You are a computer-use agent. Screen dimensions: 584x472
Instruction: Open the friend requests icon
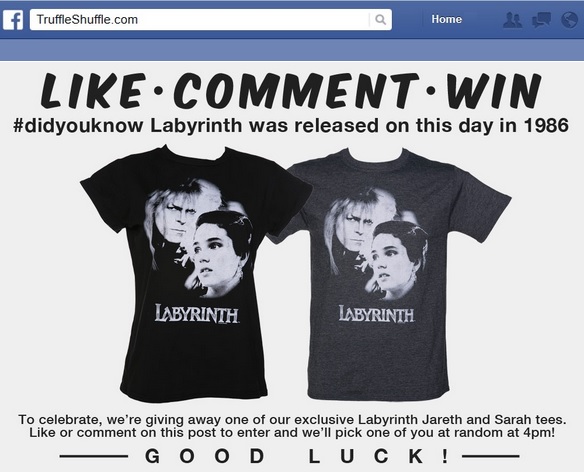pos(512,20)
